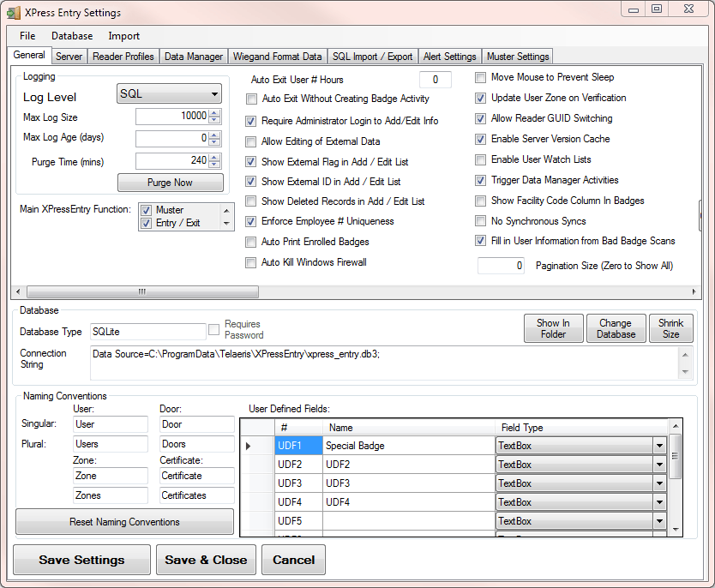Uncheck Allow Reader GUID Switching
The image size is (715, 588).
(481, 118)
